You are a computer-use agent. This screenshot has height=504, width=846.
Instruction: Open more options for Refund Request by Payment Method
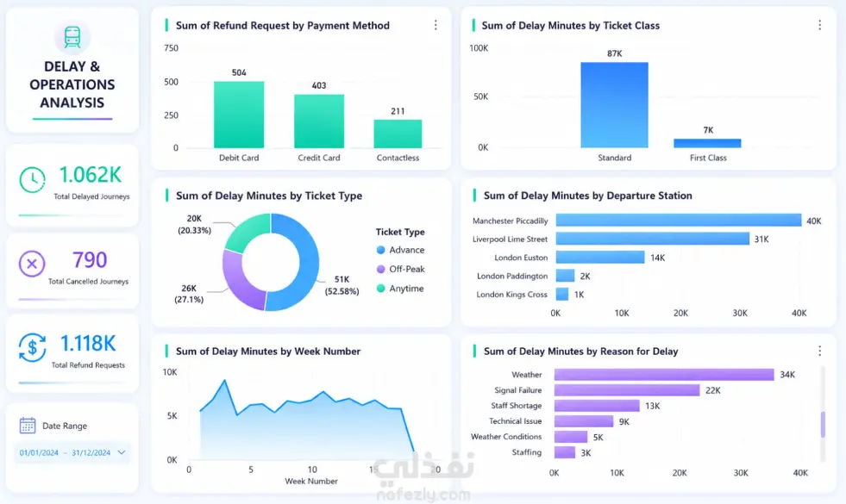tap(436, 25)
